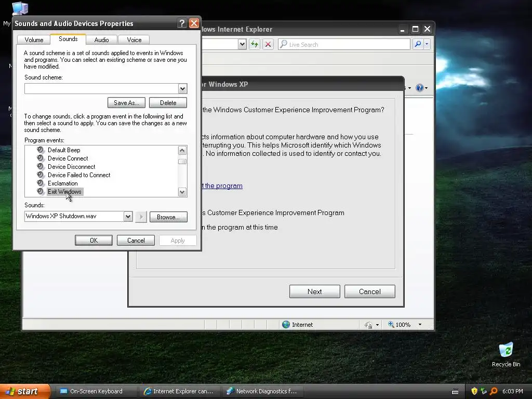This screenshot has height=399, width=532.
Task: Click program events scroll up arrow
Action: point(182,151)
